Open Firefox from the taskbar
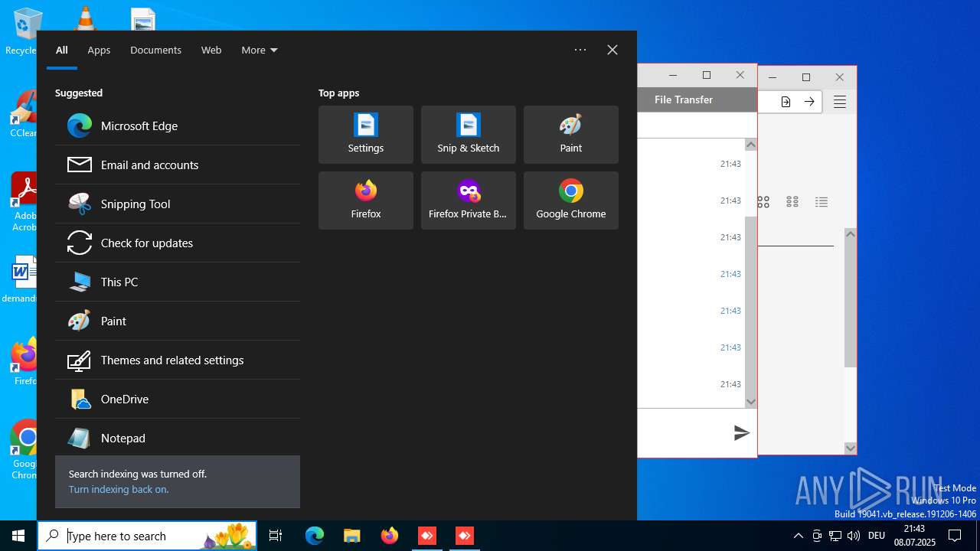The height and width of the screenshot is (551, 980). pyautogui.click(x=390, y=536)
